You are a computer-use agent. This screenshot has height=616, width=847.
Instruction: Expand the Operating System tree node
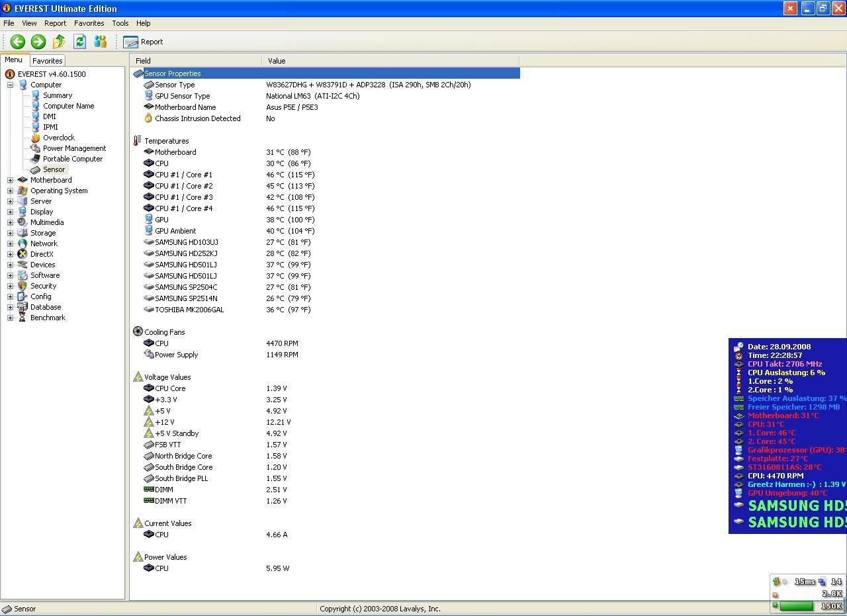click(10, 191)
